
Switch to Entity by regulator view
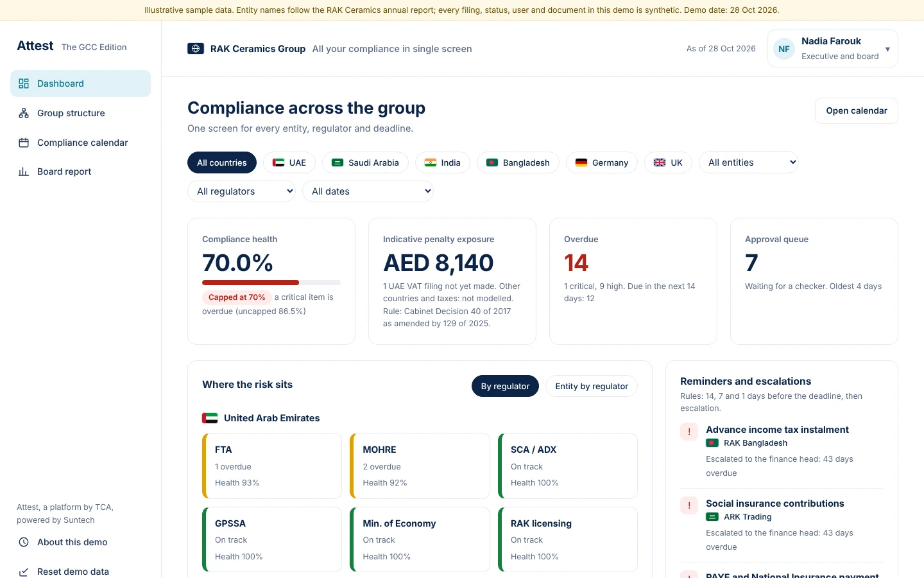pyautogui.click(x=592, y=386)
